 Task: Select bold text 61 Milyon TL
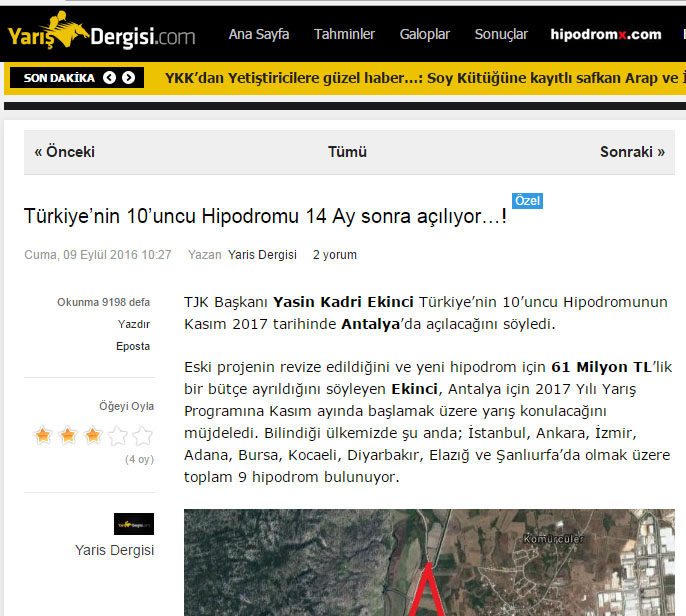coord(602,367)
